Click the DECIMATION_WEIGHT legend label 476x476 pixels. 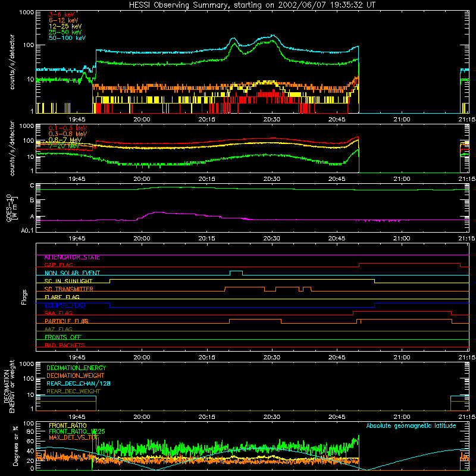click(76, 375)
